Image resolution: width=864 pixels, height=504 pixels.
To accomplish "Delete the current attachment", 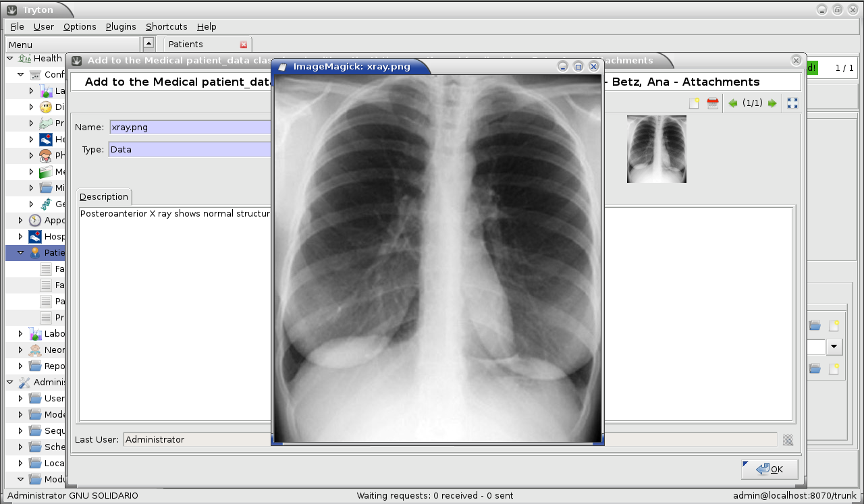I will (712, 103).
